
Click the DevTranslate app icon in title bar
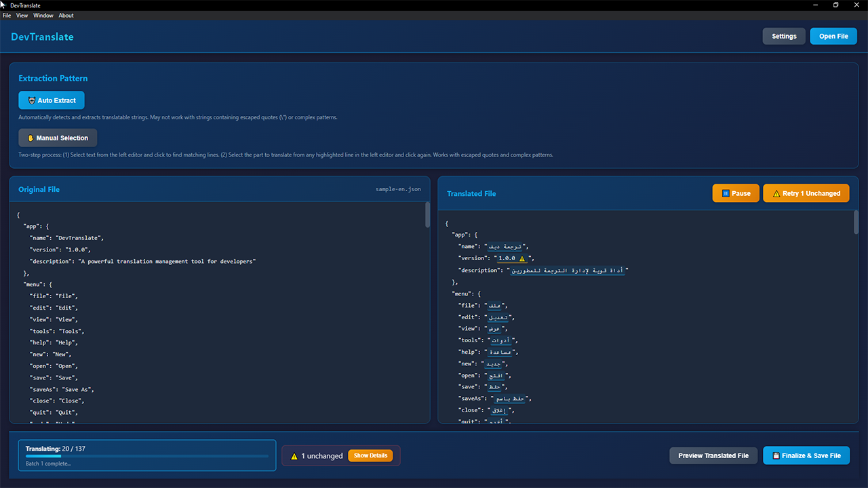click(3, 5)
